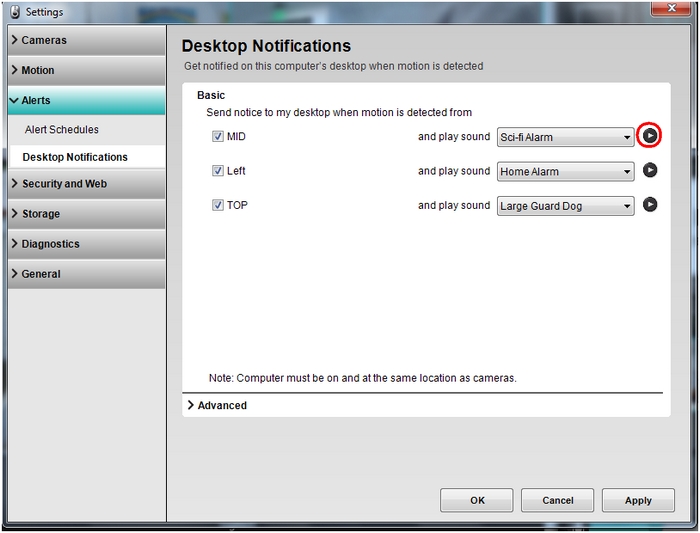Image resolution: width=700 pixels, height=533 pixels.
Task: Click the Apply button
Action: click(x=638, y=500)
